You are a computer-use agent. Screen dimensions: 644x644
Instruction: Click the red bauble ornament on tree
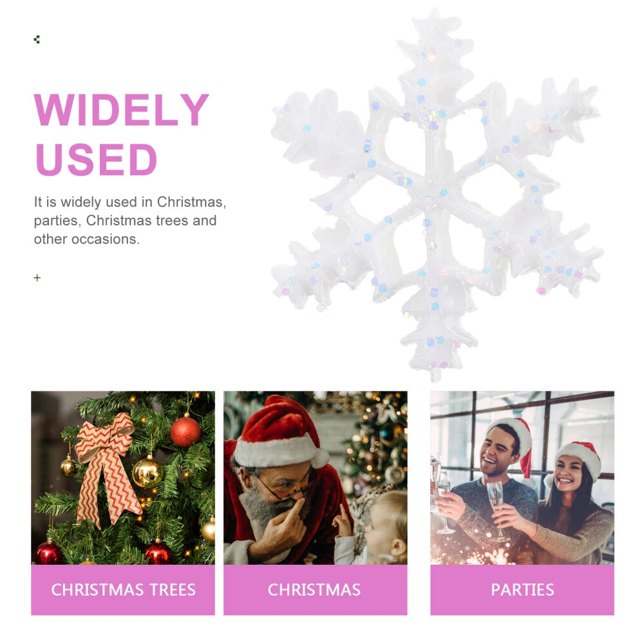point(185,433)
